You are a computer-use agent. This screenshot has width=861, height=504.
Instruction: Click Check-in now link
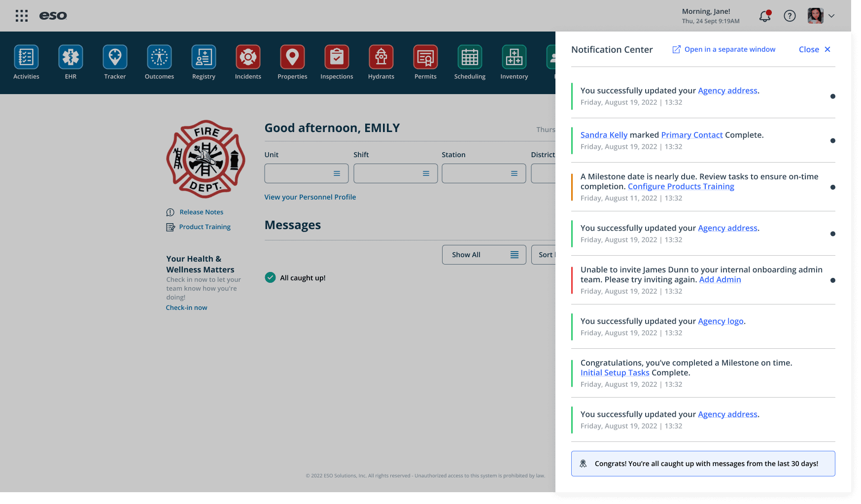[186, 307]
